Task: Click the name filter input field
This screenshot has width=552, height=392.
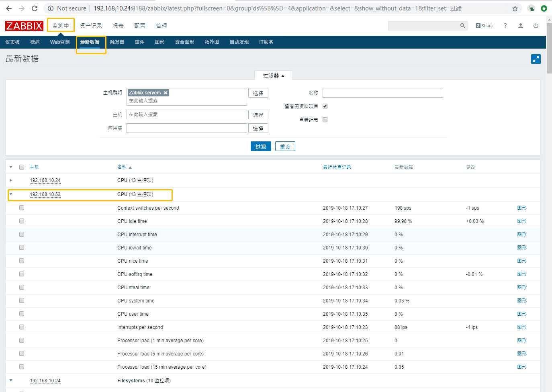Action: (x=383, y=93)
